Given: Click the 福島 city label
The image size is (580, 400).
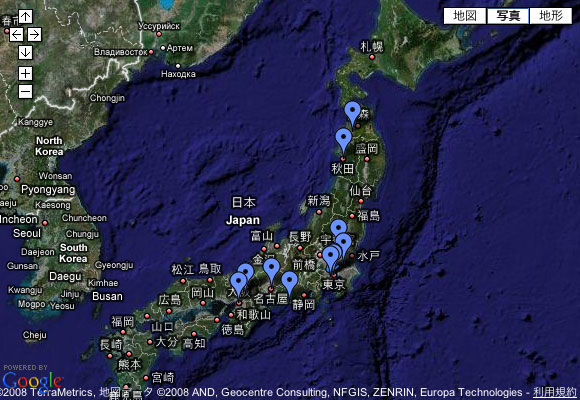Looking at the screenshot, I should point(368,215).
